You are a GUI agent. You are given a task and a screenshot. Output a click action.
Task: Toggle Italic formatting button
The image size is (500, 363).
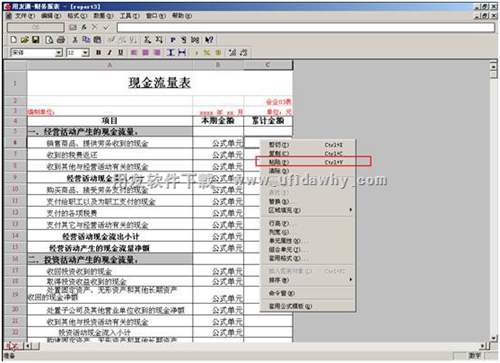109,52
